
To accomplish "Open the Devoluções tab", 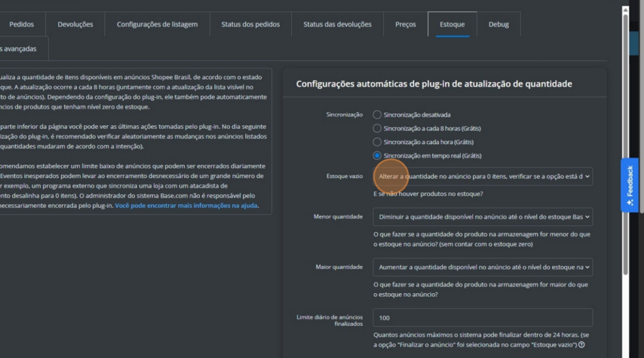I will coord(75,25).
